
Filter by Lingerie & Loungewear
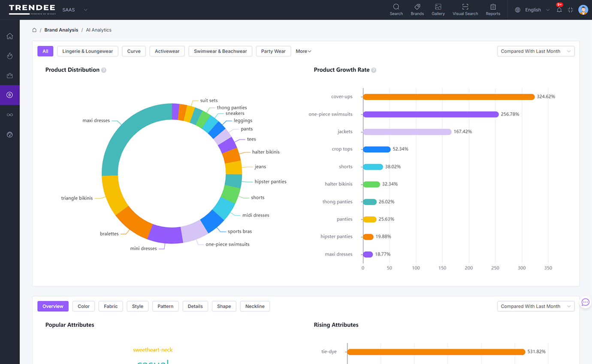coord(88,51)
